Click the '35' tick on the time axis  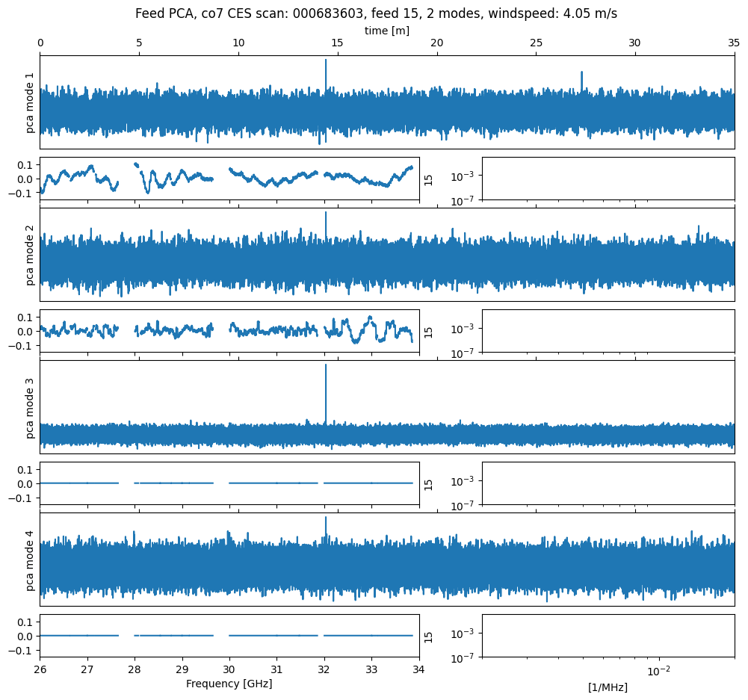point(734,43)
